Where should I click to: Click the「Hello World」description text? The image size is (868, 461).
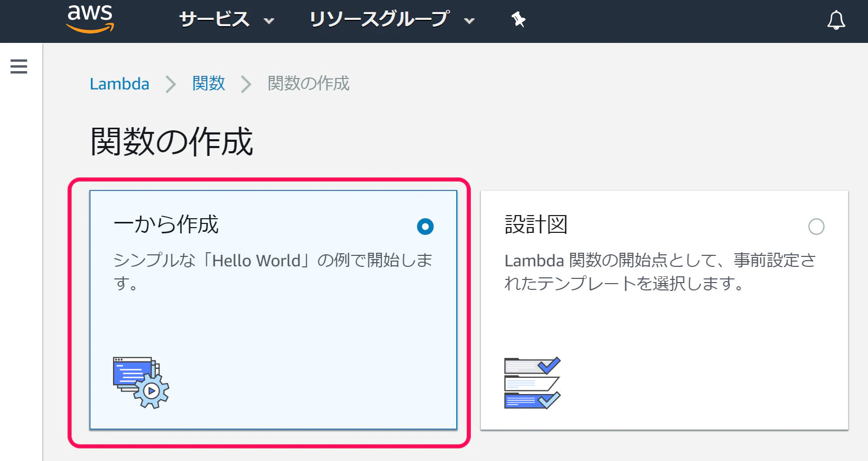pyautogui.click(x=273, y=272)
